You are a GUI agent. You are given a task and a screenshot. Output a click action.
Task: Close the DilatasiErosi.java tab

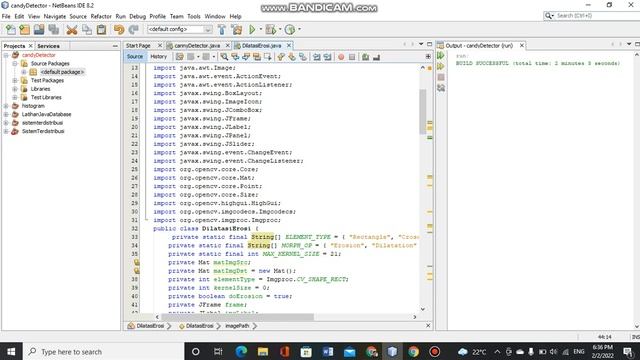click(289, 45)
